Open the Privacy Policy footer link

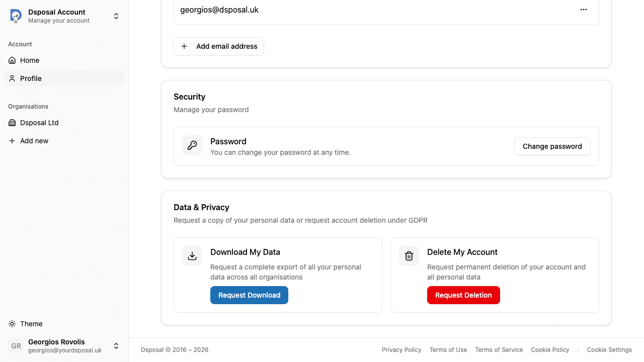401,350
